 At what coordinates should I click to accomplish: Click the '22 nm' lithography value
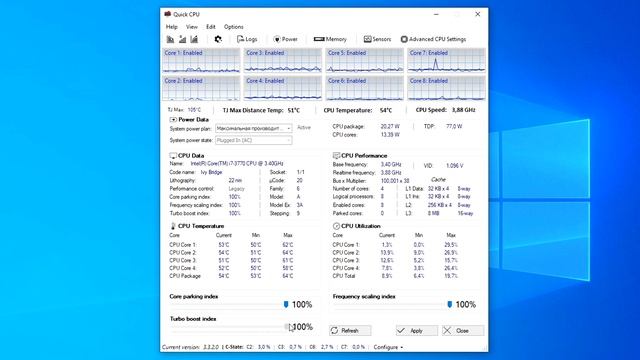pos(235,180)
